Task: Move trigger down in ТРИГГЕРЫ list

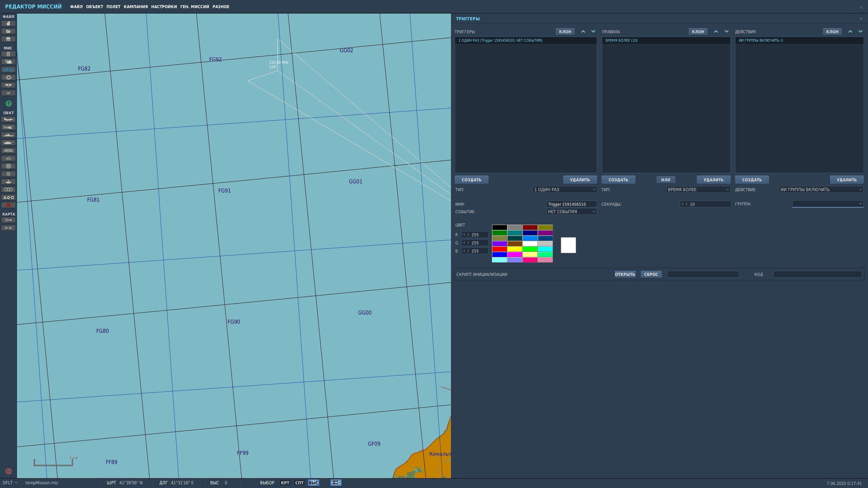Action: pyautogui.click(x=593, y=32)
